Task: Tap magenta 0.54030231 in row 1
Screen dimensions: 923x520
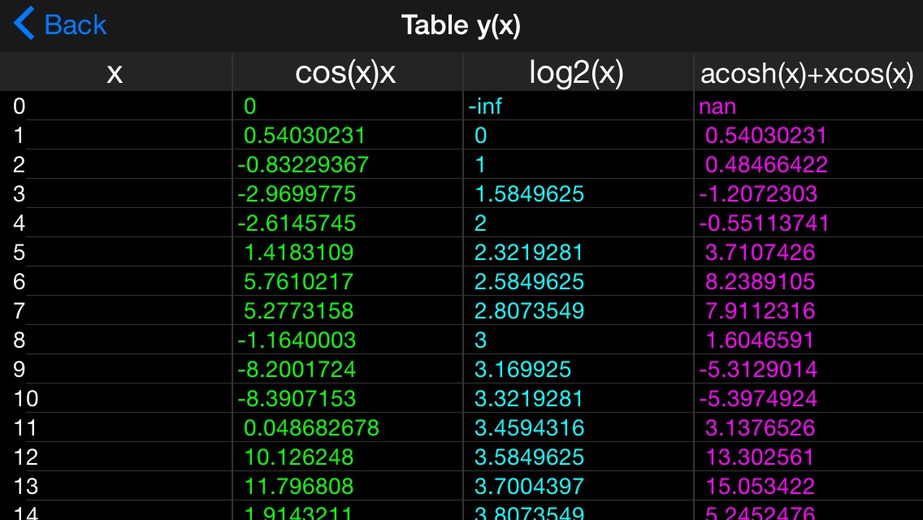Action: pos(766,135)
